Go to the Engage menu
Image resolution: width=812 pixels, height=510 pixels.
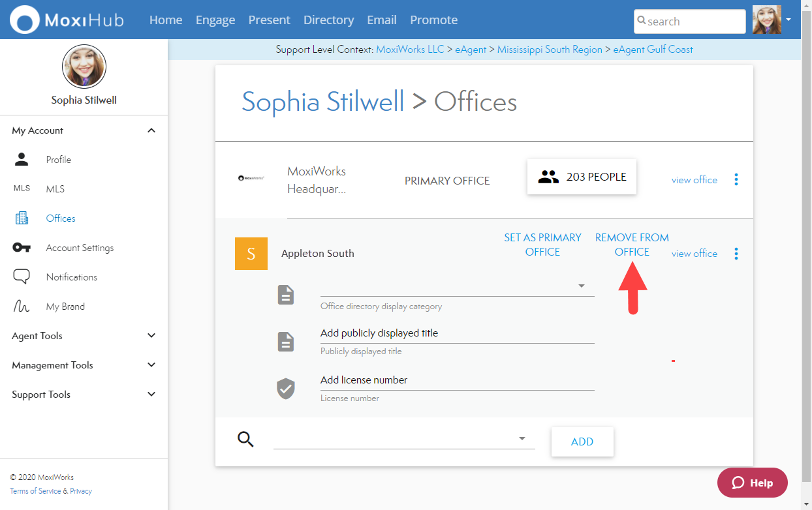pos(215,20)
